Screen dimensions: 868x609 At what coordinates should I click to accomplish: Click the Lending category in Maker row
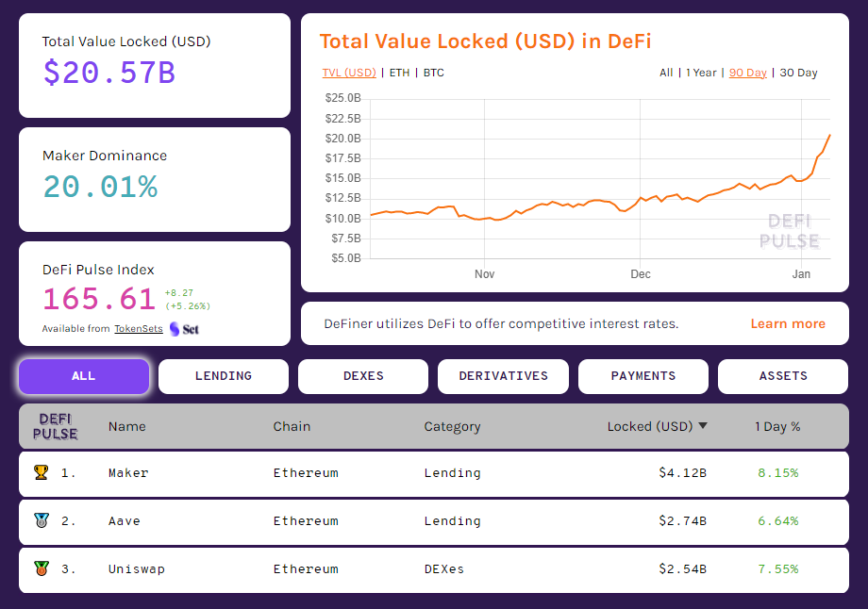(452, 473)
